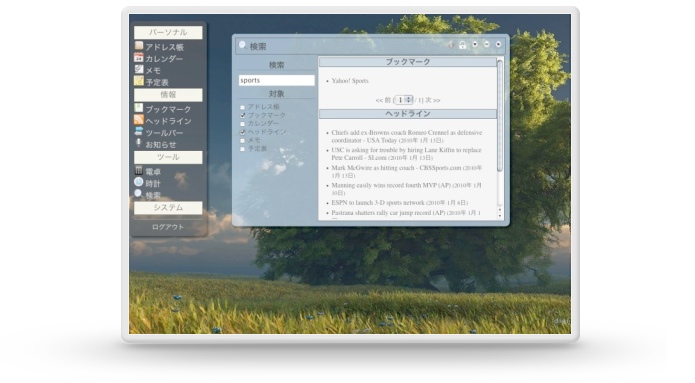Image resolution: width=695 pixels, height=383 pixels.
Task: Open the page number dropdown selector
Action: click(x=403, y=100)
